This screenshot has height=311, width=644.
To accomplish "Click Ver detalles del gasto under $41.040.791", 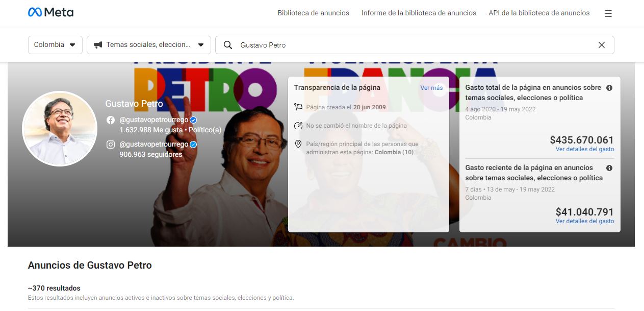I will (x=585, y=221).
